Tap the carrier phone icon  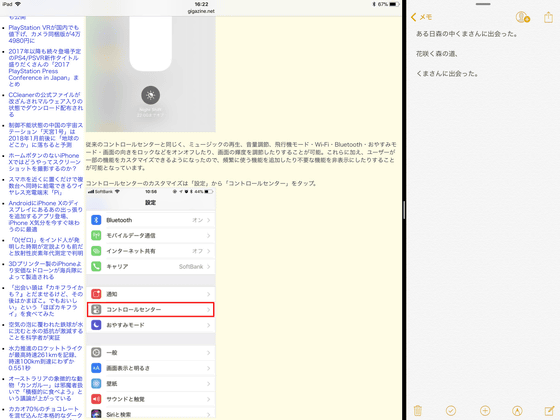tap(96, 266)
